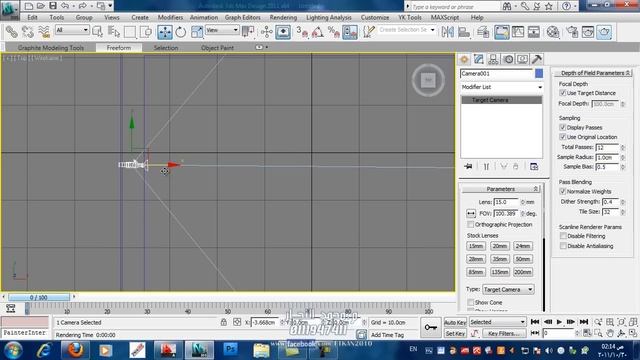Choose the 15mm stock lens
This screenshot has width=640, height=360.
tap(476, 246)
